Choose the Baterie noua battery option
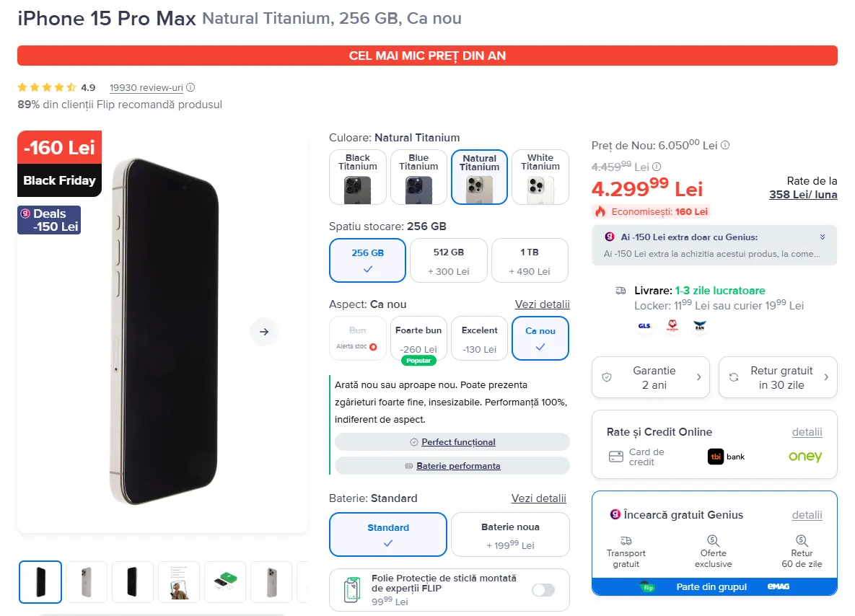Screen dimensions: 855x616 pos(510,534)
